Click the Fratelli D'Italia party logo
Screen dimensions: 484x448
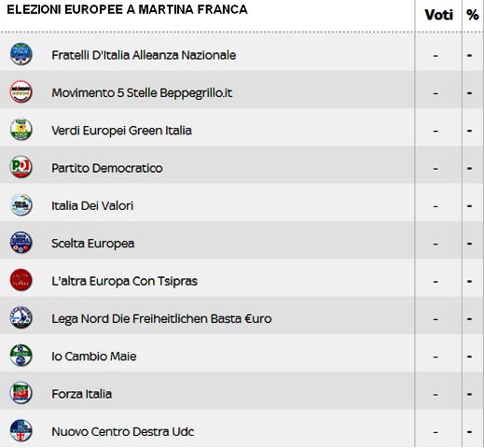click(x=21, y=54)
